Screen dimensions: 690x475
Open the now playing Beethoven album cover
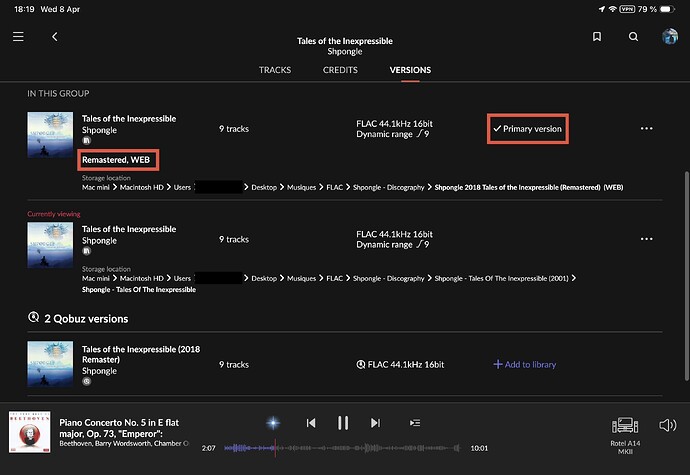pos(29,432)
